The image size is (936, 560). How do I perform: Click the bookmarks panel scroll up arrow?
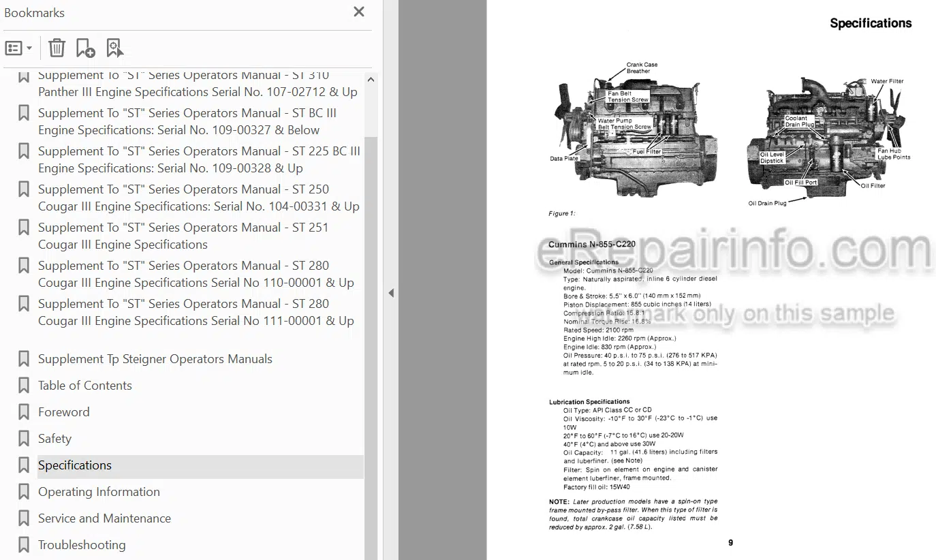(x=371, y=79)
